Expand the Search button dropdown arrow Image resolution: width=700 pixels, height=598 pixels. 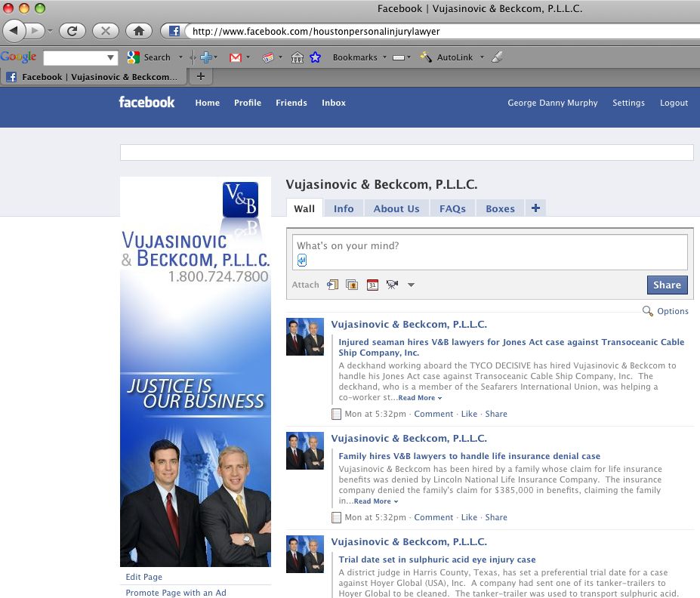tap(180, 57)
